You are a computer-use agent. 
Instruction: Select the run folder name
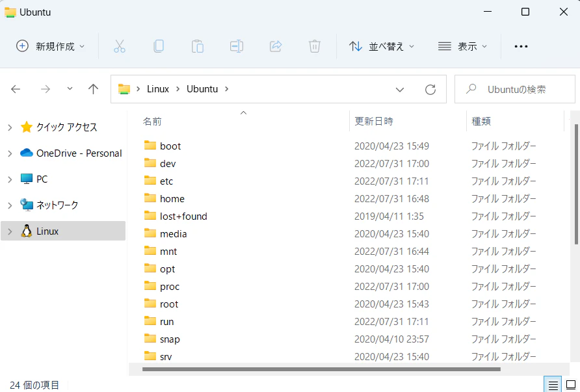(167, 322)
